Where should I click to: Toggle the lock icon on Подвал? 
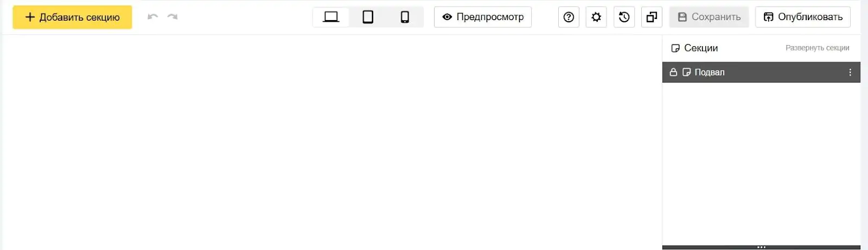(673, 72)
